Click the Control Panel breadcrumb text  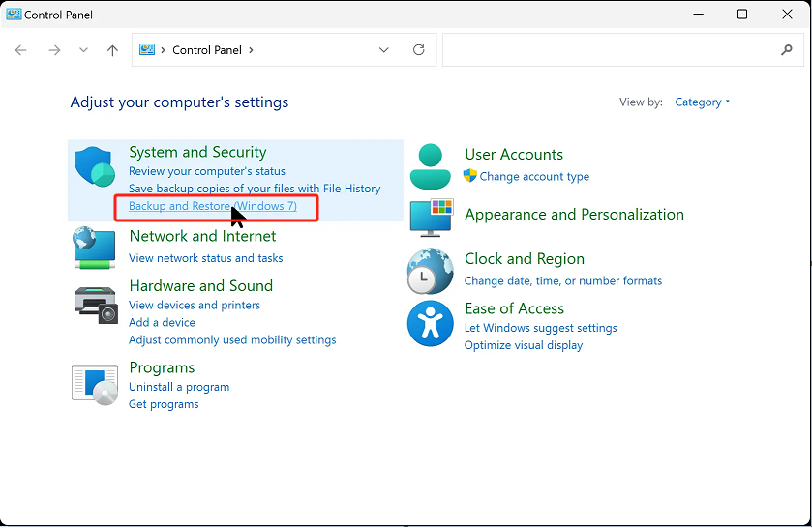(x=207, y=50)
